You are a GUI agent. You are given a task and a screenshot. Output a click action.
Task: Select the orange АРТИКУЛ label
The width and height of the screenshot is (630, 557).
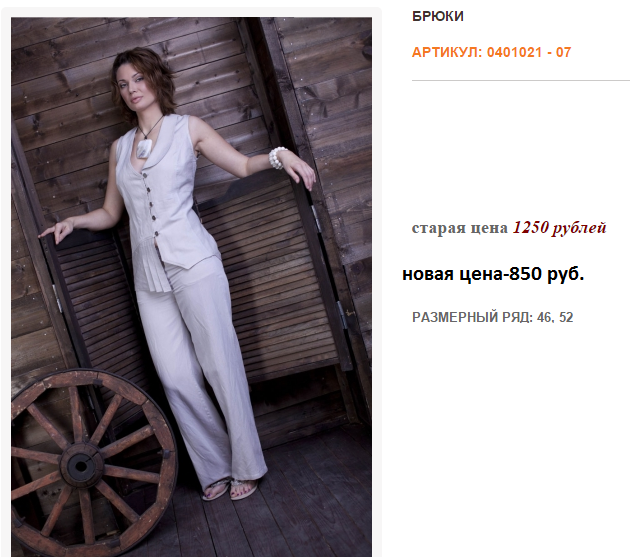pyautogui.click(x=447, y=52)
